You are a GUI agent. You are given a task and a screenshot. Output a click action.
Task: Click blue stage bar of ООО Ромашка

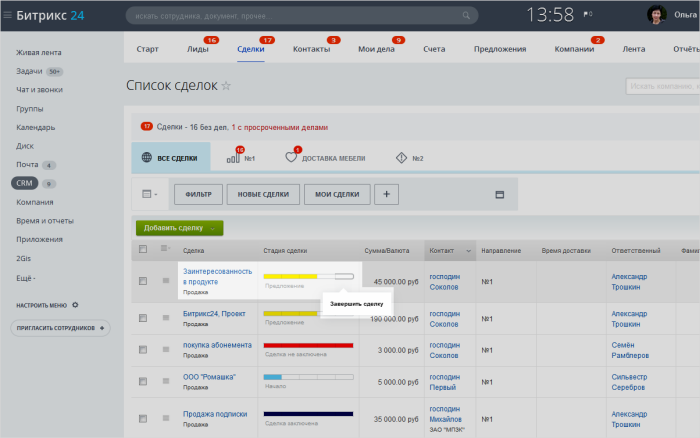point(308,377)
